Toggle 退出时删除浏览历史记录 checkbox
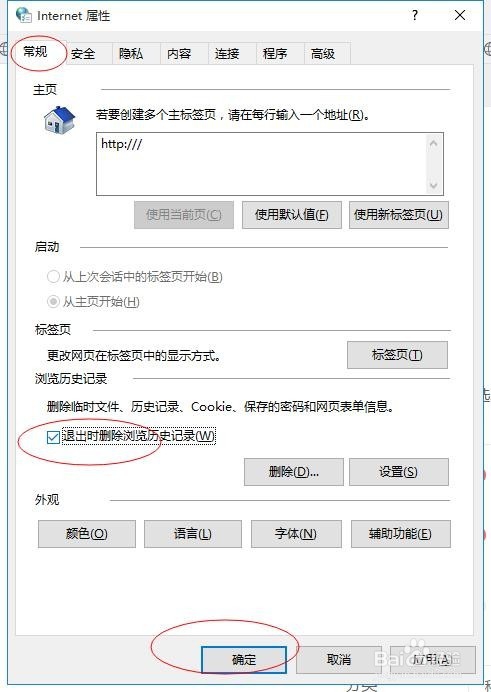 [x=53, y=437]
